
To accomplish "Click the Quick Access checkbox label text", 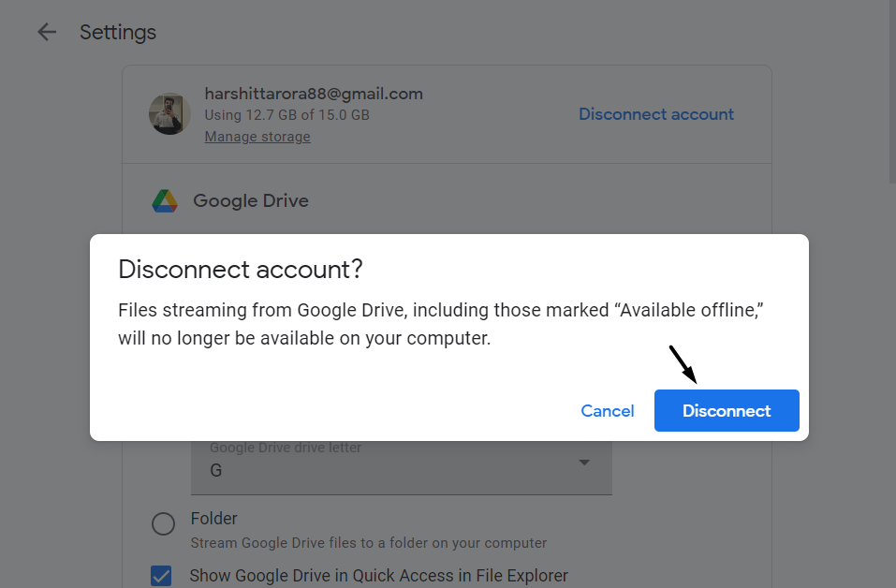I will (378, 576).
